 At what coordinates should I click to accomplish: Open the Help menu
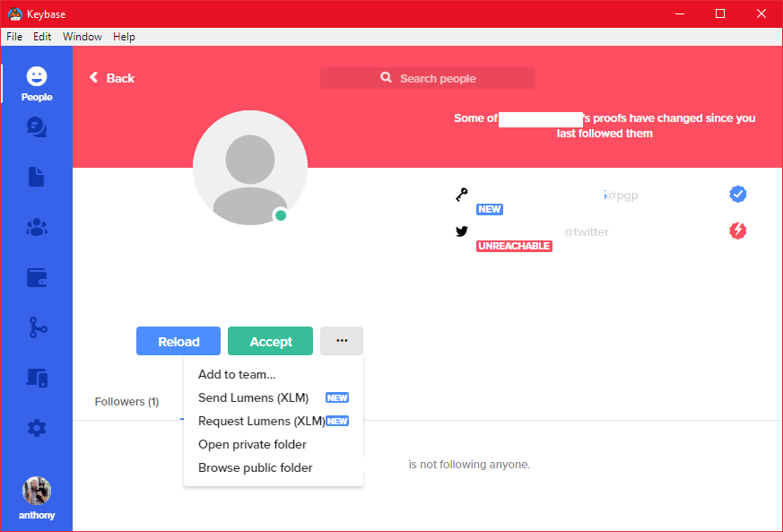(124, 37)
